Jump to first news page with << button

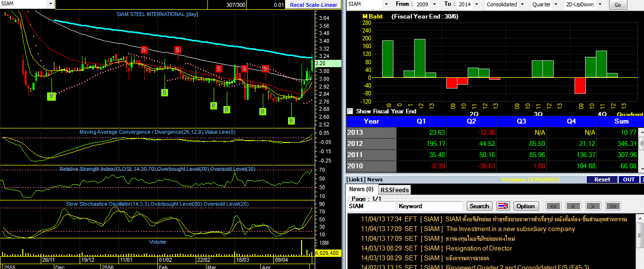(x=554, y=206)
